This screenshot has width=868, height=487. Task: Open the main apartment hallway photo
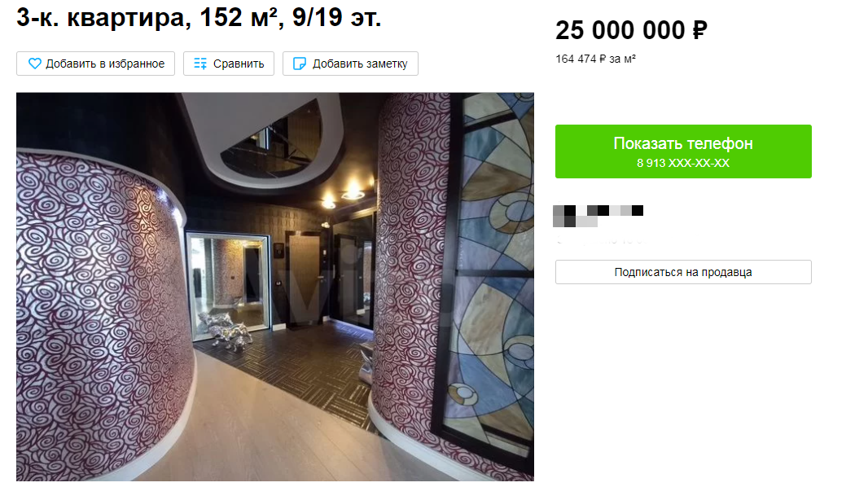pos(275,287)
